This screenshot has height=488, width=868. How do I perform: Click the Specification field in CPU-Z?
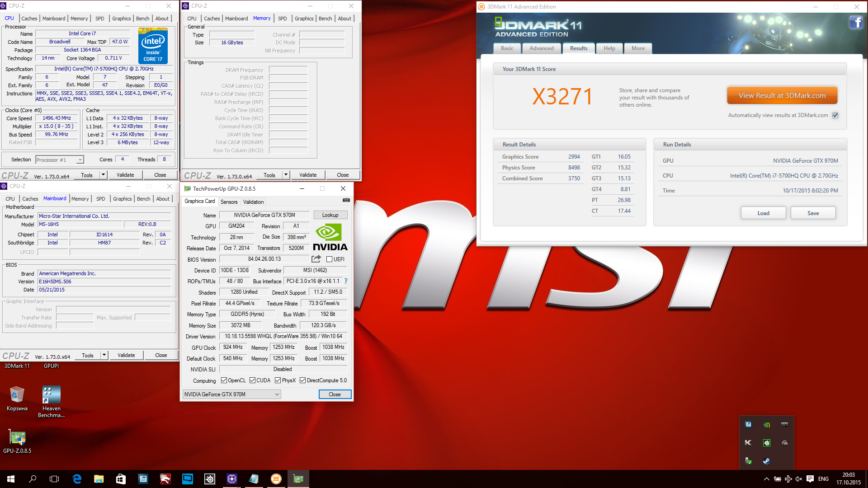(x=104, y=69)
